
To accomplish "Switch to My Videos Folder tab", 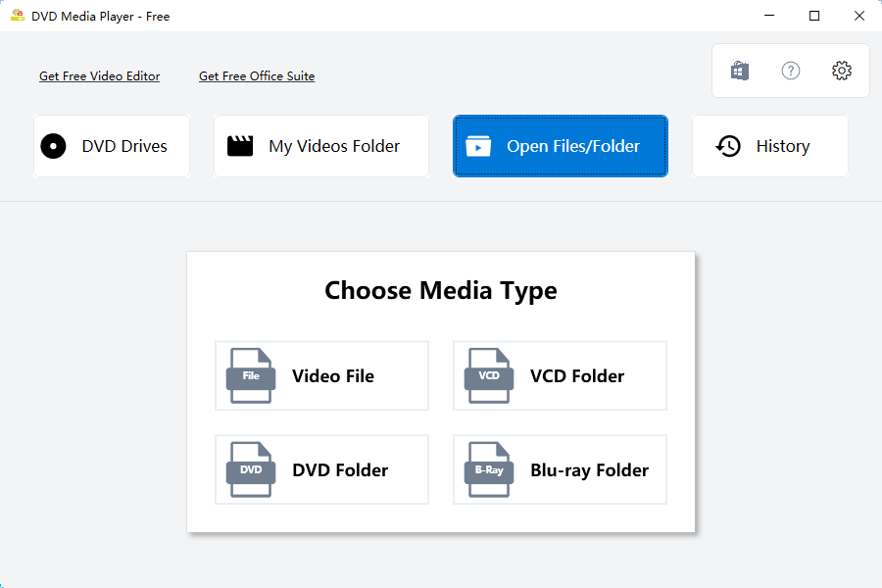I will 321,146.
